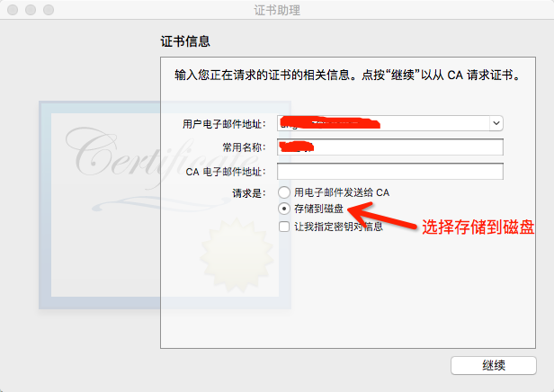The height and width of the screenshot is (392, 554).
Task: Click the gold seal on certificate artwork
Action: coord(237,255)
